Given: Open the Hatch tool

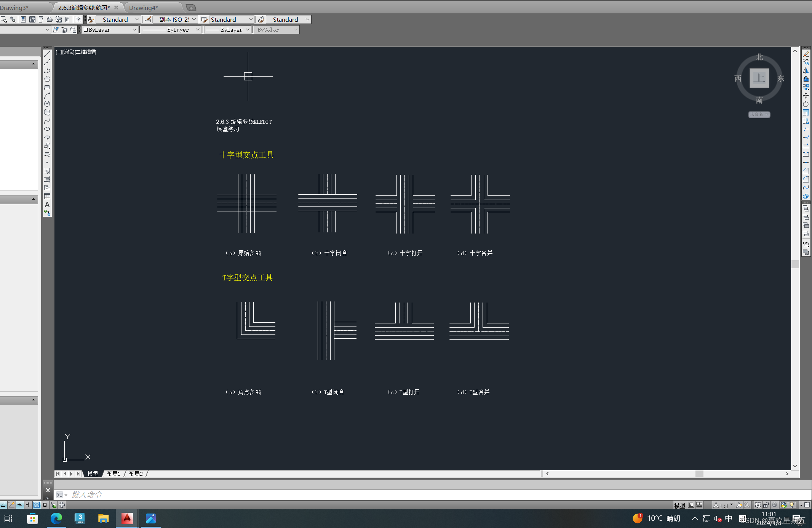Looking at the screenshot, I should (x=47, y=171).
